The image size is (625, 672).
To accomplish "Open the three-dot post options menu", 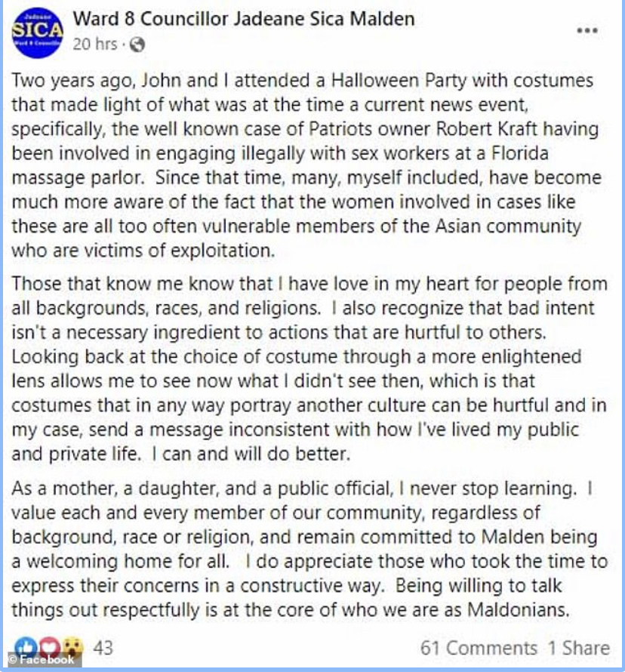I will coord(587,30).
